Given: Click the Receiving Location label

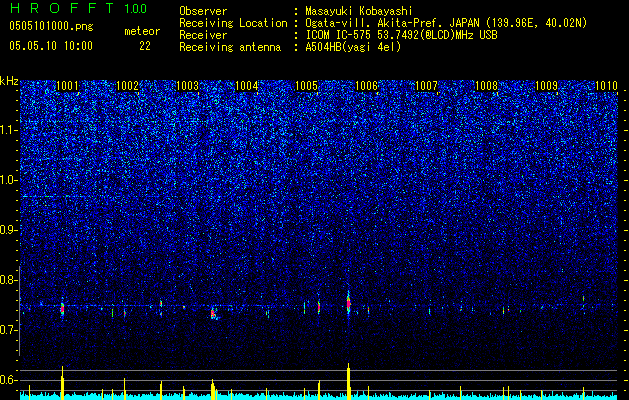Looking at the screenshot, I should [x=233, y=24].
